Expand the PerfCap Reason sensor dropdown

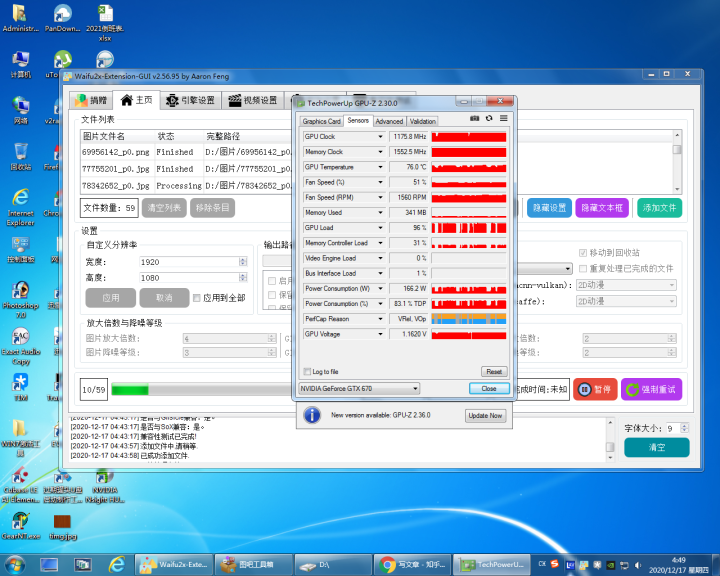pos(380,319)
